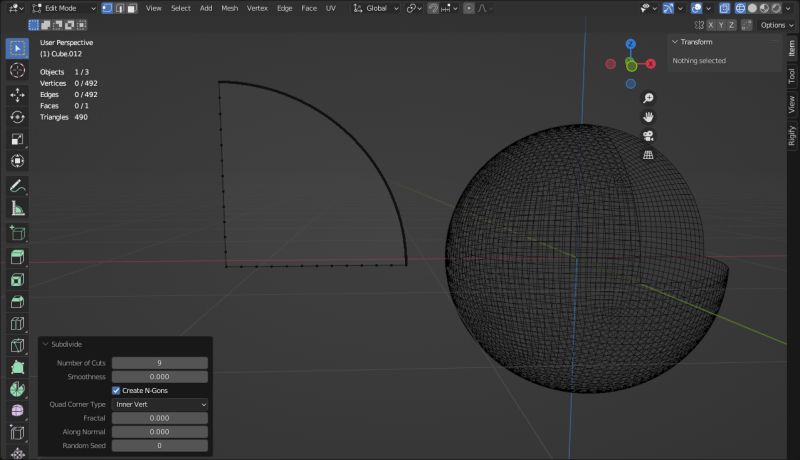This screenshot has height=460, width=800.
Task: Enable mirror on Y axis
Action: coord(721,25)
